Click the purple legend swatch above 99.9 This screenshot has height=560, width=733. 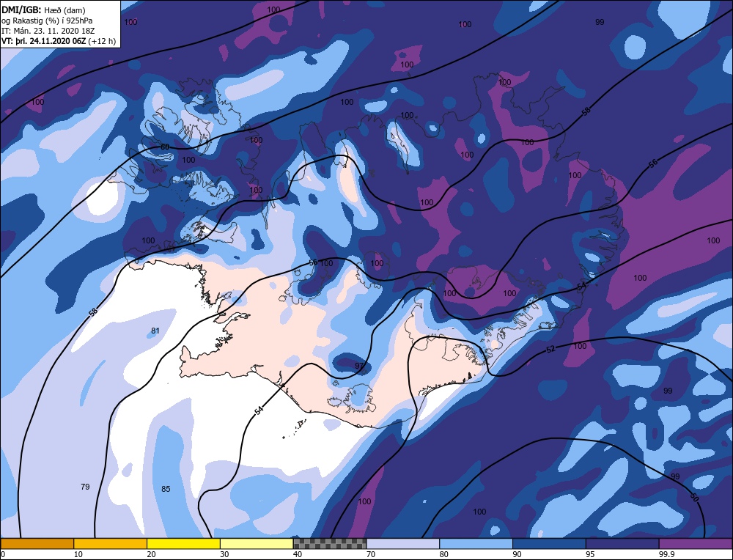[696, 543]
